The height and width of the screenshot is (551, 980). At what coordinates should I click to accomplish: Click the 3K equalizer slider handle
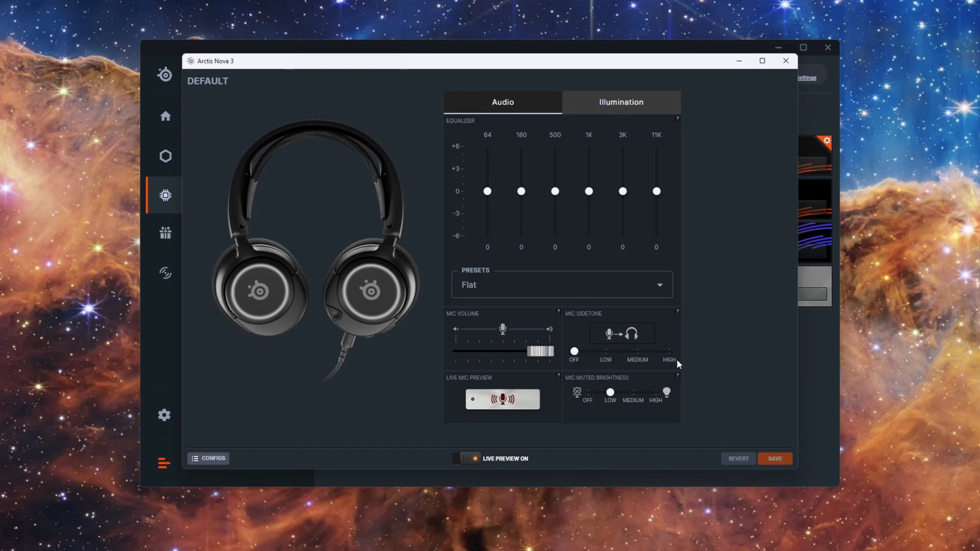click(x=622, y=191)
